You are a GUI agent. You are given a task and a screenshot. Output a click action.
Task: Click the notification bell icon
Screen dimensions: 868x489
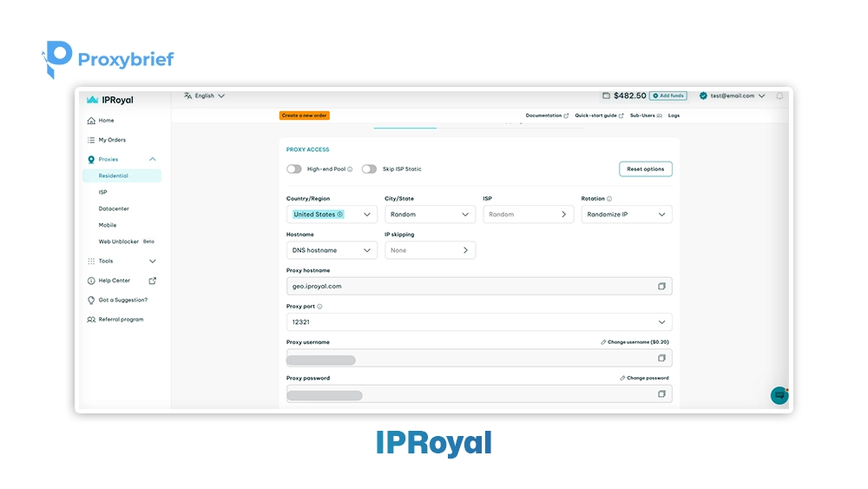[x=779, y=96]
